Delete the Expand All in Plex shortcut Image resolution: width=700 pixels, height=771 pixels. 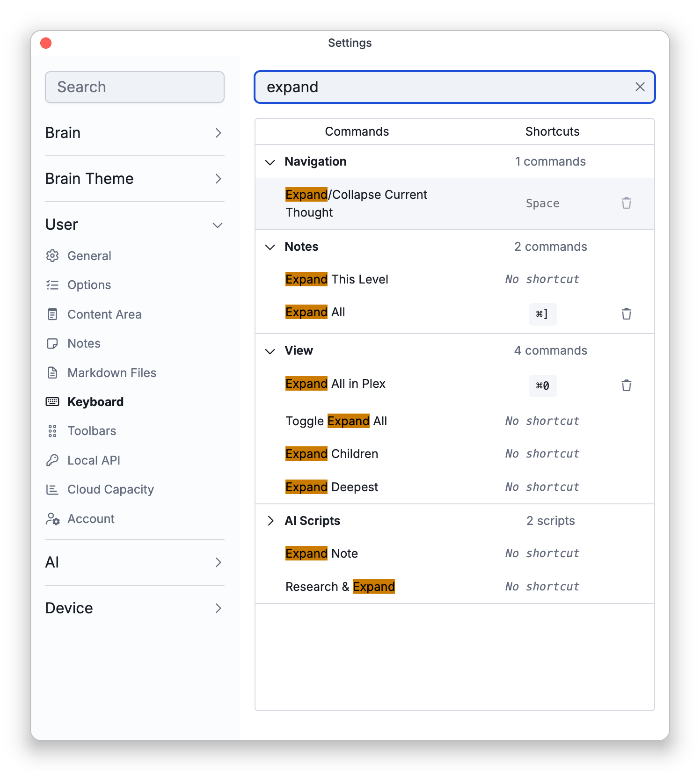626,385
